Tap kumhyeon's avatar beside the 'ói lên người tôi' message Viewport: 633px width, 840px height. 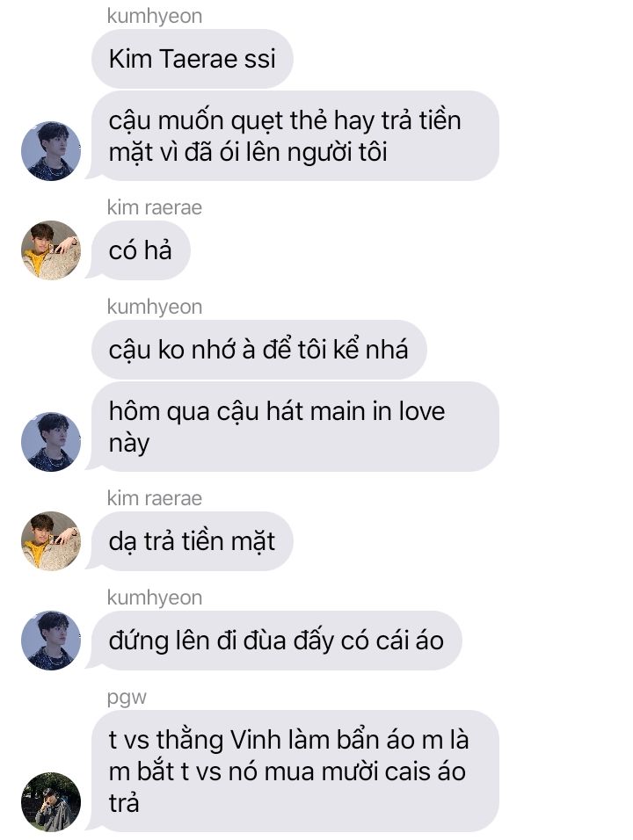51,151
